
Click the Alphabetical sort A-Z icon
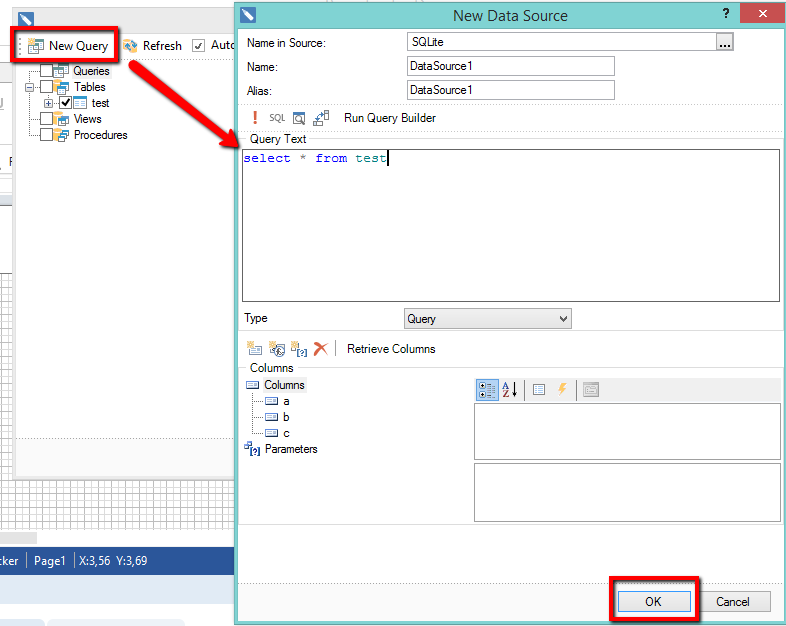click(x=509, y=390)
